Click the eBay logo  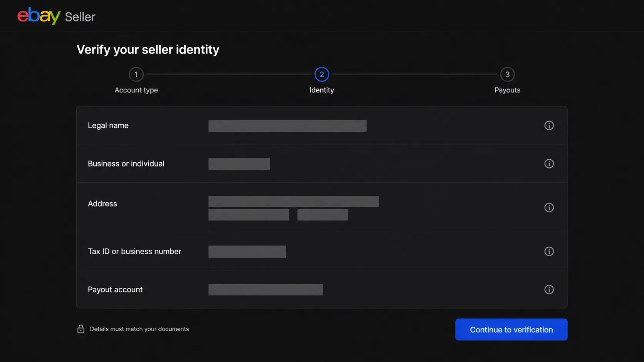[x=39, y=16]
